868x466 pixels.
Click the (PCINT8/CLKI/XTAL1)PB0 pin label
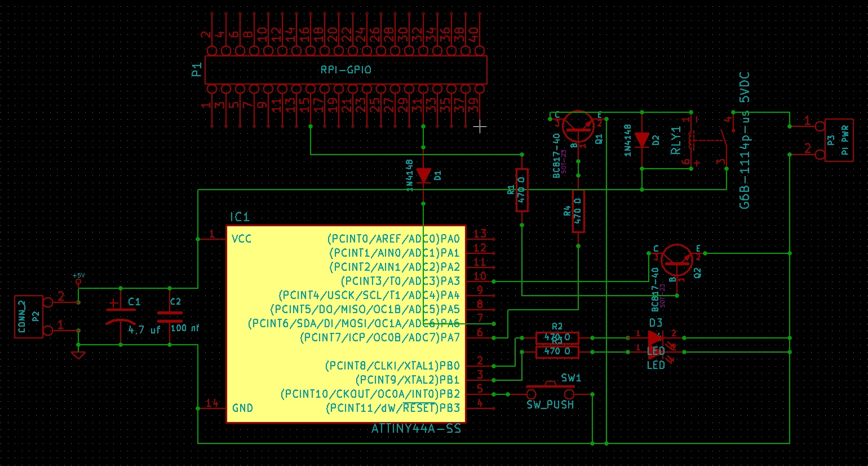tap(392, 366)
